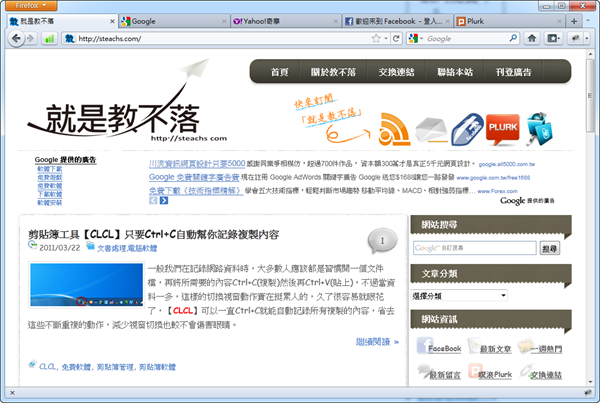This screenshot has width=600, height=403.
Task: Click the previous ads arrow button
Action: pyautogui.click(x=153, y=200)
